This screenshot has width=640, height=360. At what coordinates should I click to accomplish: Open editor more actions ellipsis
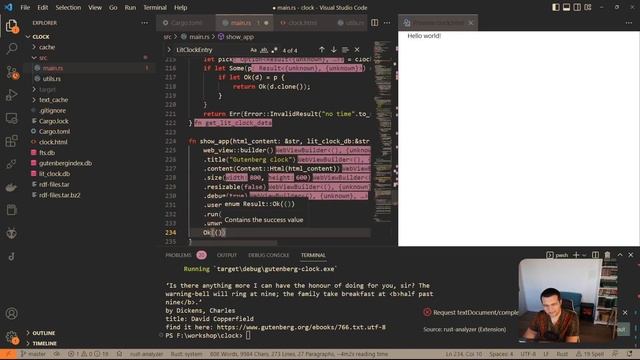(387, 23)
